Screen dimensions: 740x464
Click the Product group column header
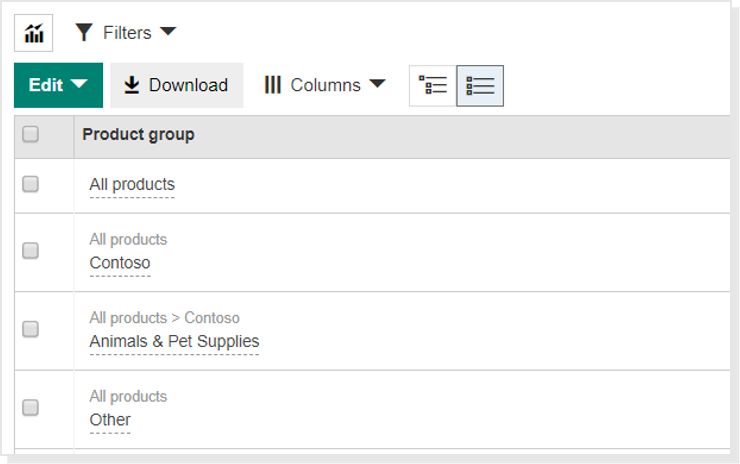click(138, 135)
